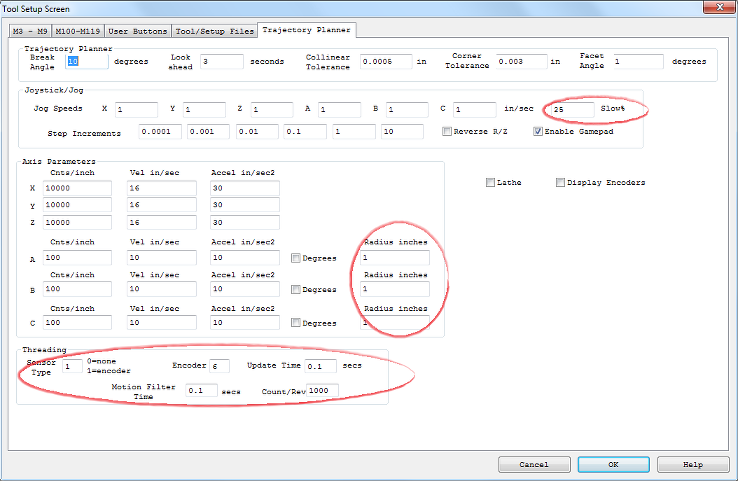Tick the Lathe checkbox

tap(490, 183)
